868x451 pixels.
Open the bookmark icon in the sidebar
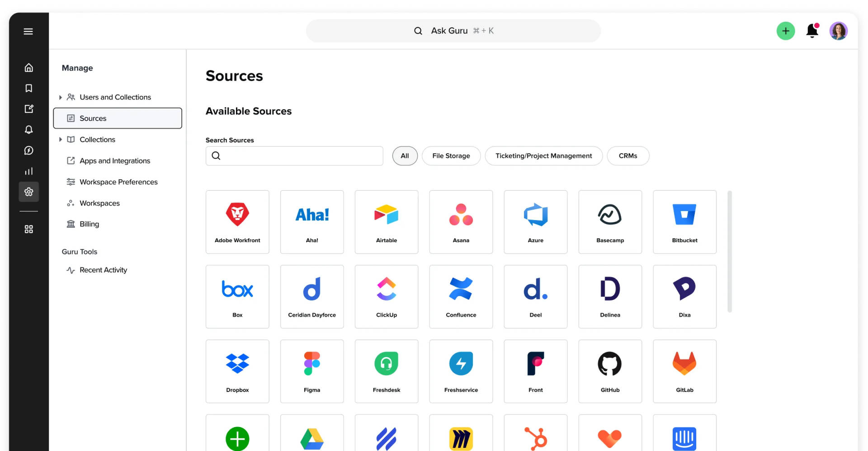pos(28,88)
